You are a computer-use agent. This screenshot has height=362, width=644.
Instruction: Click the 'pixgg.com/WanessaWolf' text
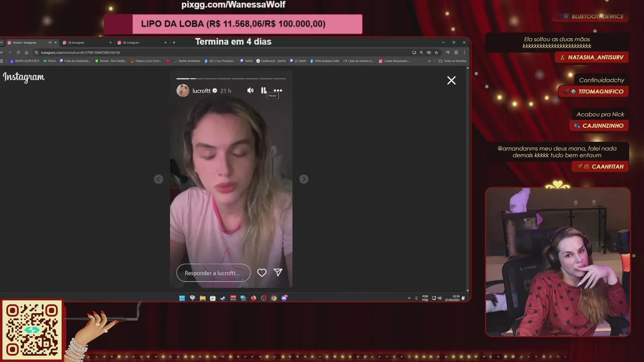[233, 5]
